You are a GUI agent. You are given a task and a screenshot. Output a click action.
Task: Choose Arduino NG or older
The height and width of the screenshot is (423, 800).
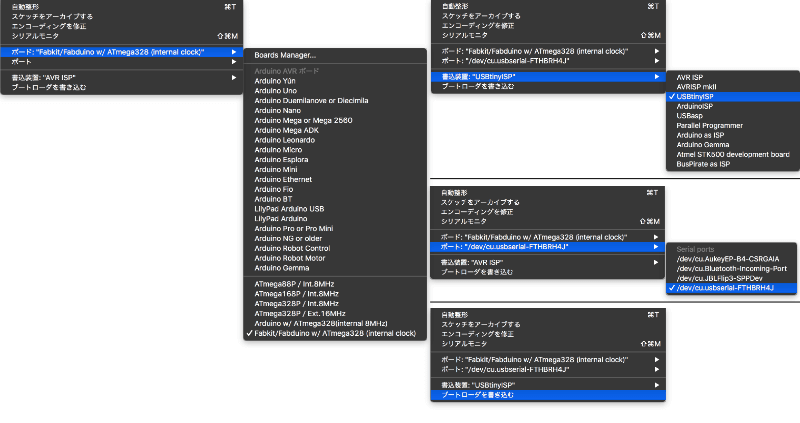point(335,238)
